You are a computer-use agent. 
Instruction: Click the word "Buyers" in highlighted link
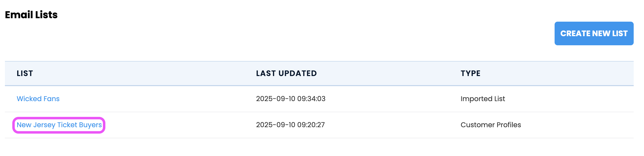point(90,125)
